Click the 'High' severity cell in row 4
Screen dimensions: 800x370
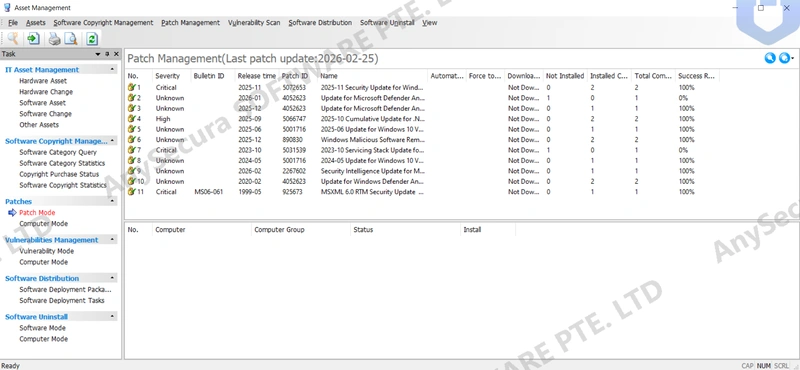pyautogui.click(x=163, y=118)
